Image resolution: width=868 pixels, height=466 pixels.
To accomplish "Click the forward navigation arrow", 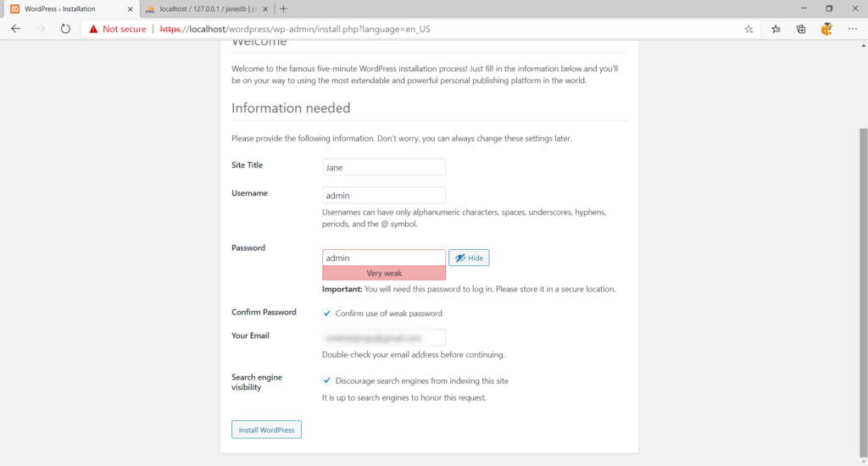I will pos(41,29).
